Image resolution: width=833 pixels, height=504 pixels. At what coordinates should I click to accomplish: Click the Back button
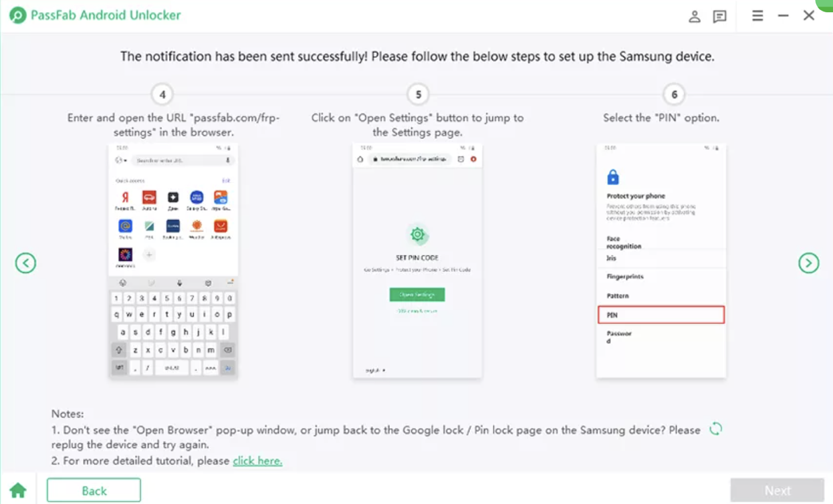tap(94, 491)
